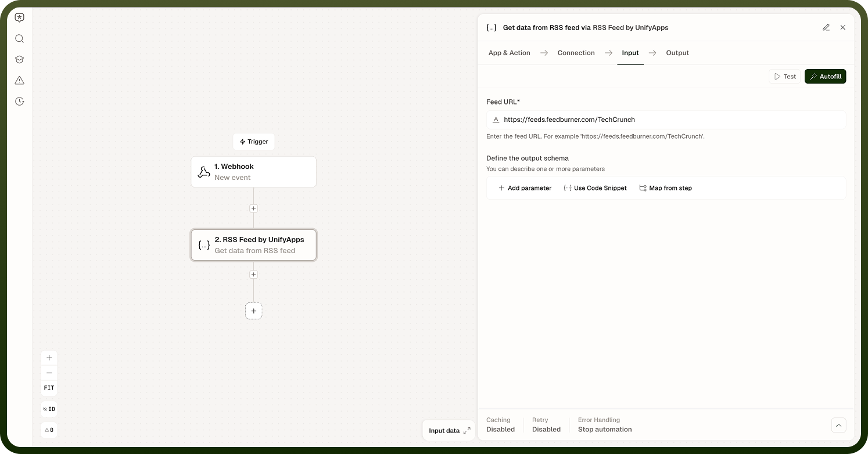Click the Autofill button

click(x=825, y=77)
